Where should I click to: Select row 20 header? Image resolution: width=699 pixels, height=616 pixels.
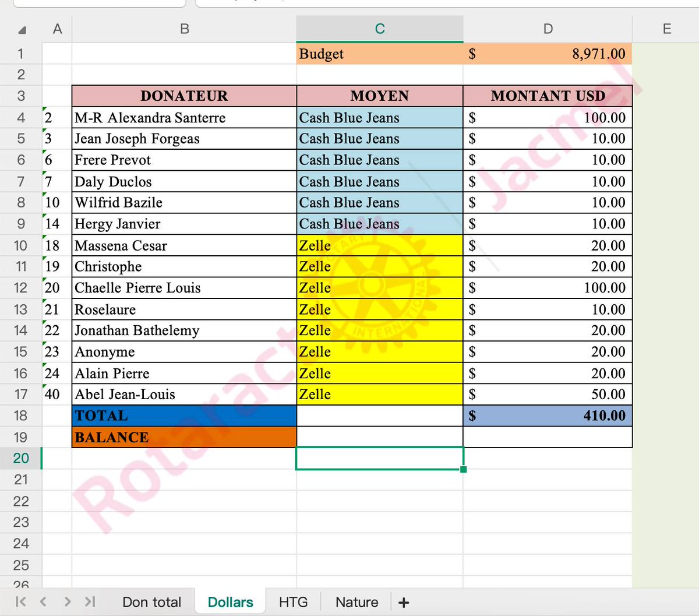pyautogui.click(x=21, y=458)
